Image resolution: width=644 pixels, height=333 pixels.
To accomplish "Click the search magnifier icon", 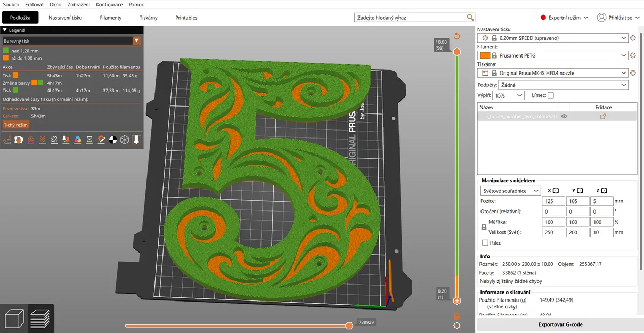I will [x=470, y=18].
